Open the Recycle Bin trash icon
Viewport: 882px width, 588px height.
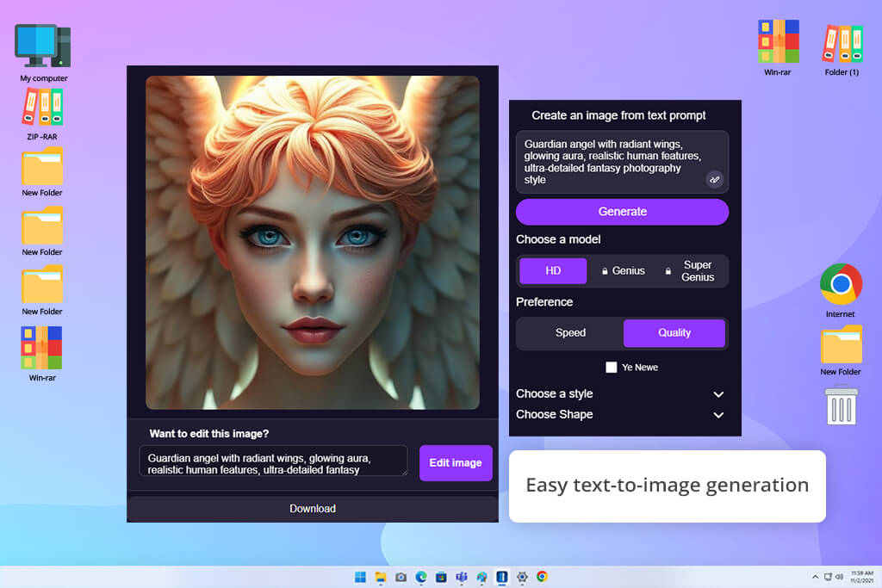pos(841,405)
